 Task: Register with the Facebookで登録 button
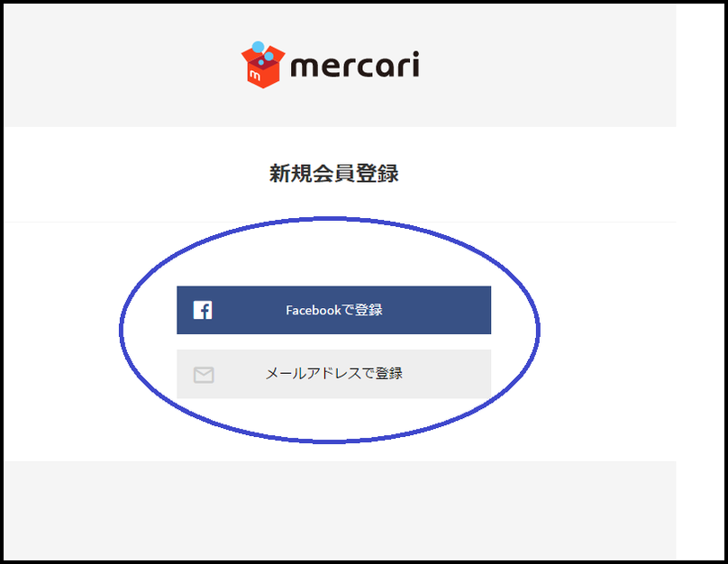tap(334, 310)
